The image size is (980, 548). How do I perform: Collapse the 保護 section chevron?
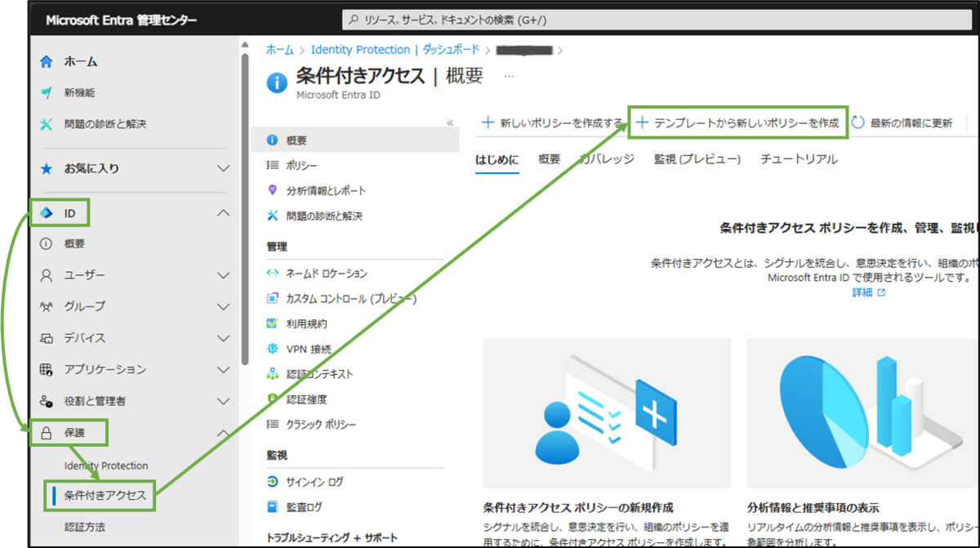223,433
